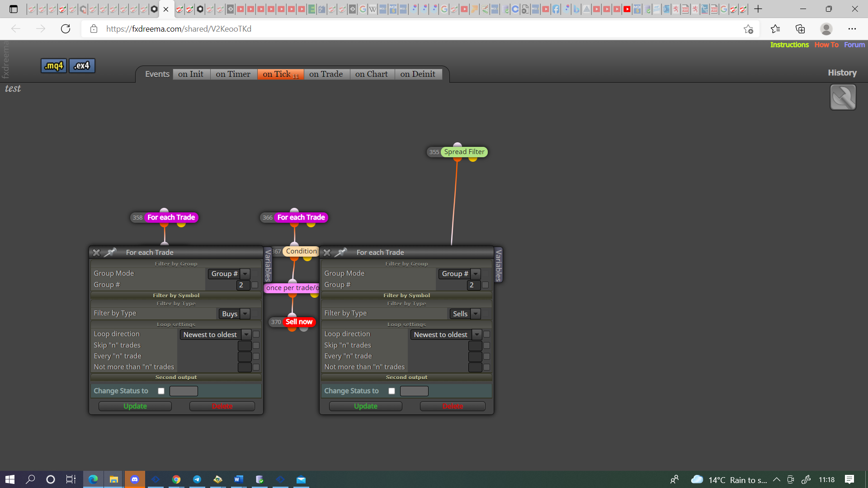This screenshot has height=488, width=868.
Task: Open Discord from the taskbar
Action: point(135,479)
